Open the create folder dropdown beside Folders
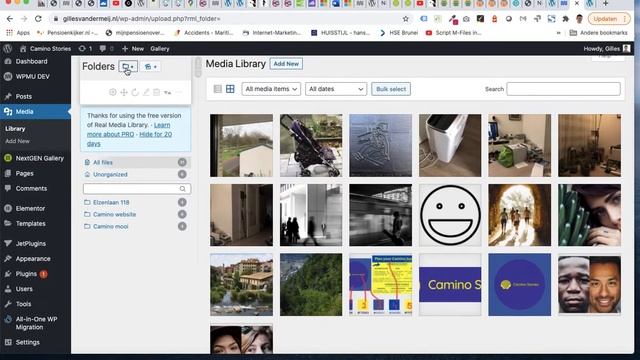640x360 pixels. 128,67
